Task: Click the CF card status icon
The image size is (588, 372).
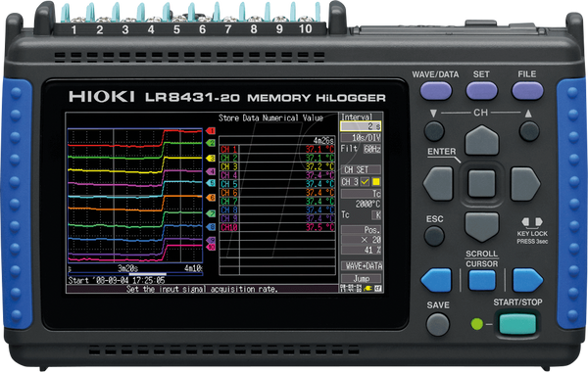Action: coord(378,288)
